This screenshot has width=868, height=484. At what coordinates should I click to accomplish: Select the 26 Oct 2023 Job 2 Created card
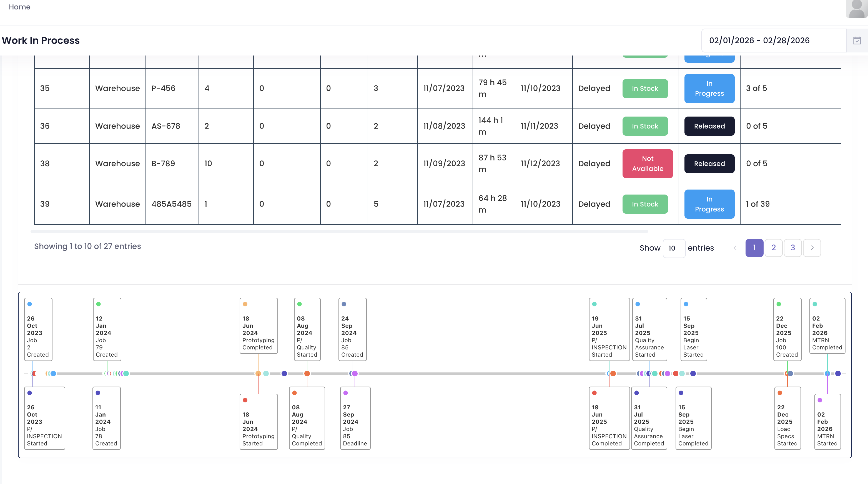38,329
